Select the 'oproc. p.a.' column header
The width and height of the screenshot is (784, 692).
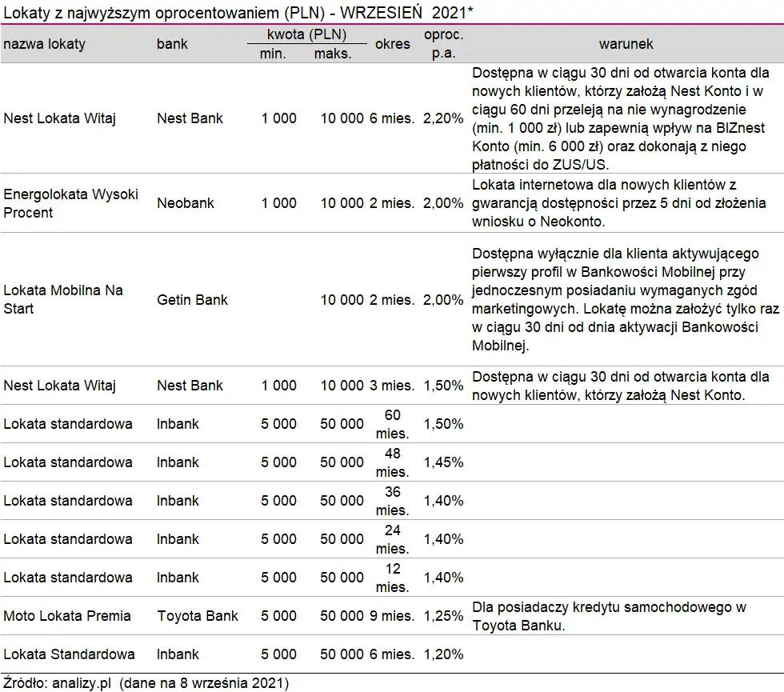pos(443,43)
